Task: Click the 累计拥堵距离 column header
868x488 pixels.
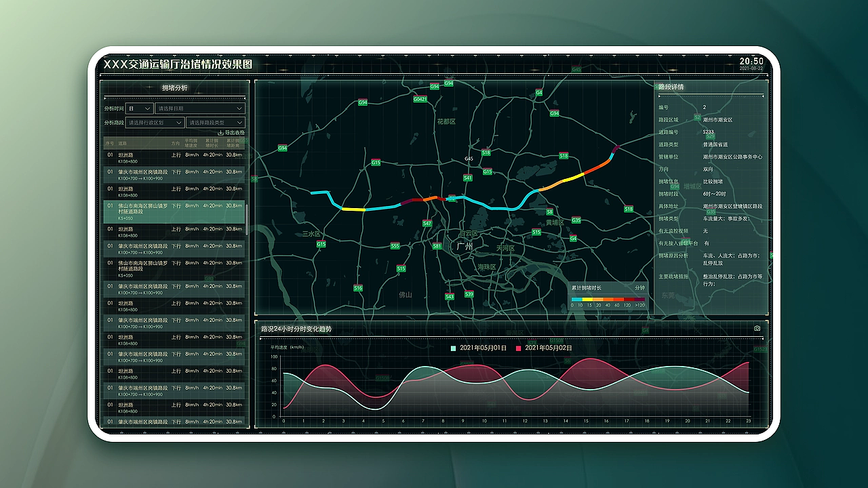Action: pyautogui.click(x=233, y=143)
